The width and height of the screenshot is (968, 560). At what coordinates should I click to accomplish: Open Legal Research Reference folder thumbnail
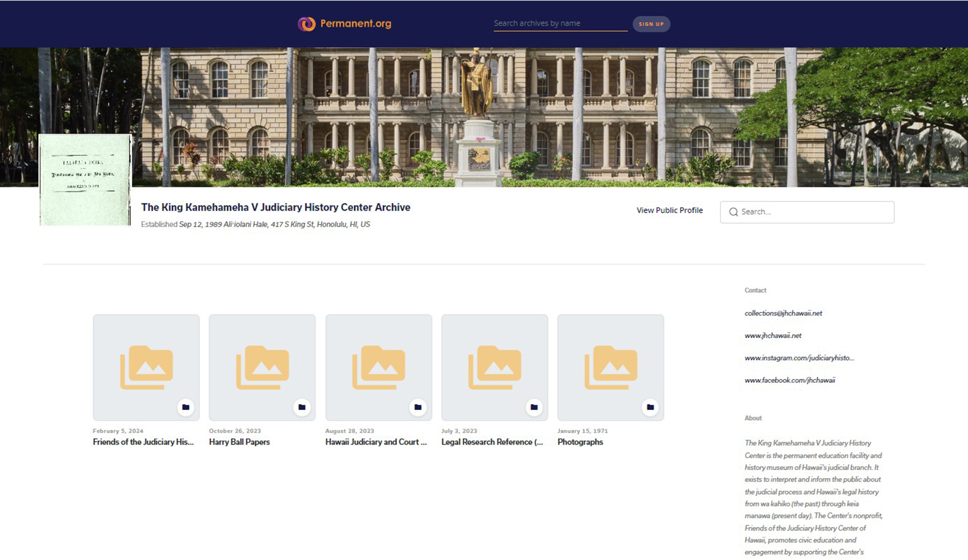point(494,367)
